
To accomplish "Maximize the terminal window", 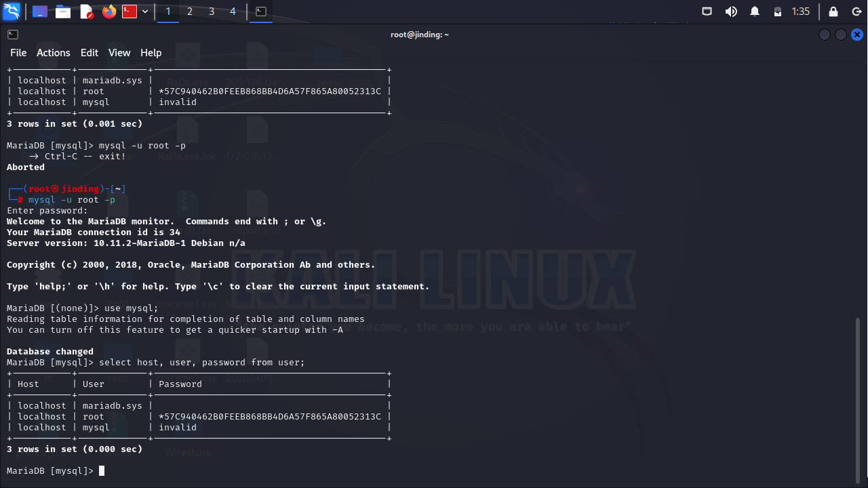I will (841, 35).
